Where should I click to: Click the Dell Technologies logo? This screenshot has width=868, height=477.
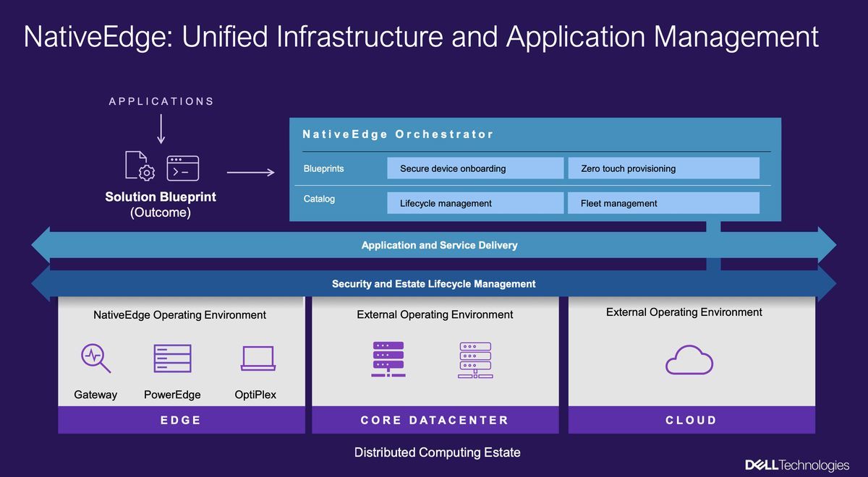(797, 465)
